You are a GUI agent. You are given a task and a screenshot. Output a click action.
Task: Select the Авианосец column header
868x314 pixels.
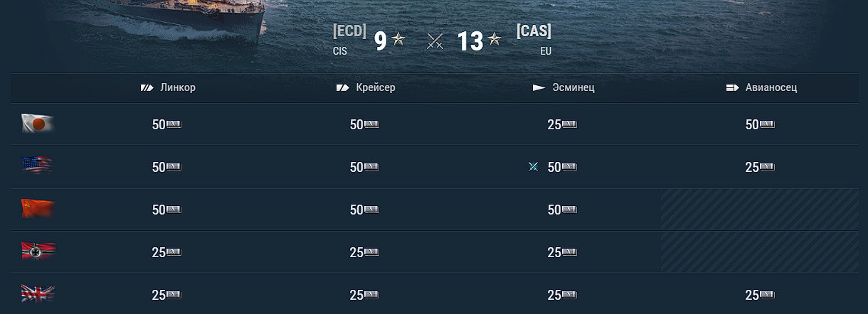[761, 87]
